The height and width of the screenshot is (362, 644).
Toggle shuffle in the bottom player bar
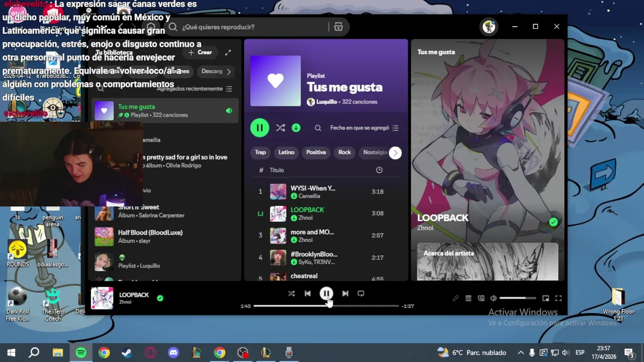click(291, 294)
